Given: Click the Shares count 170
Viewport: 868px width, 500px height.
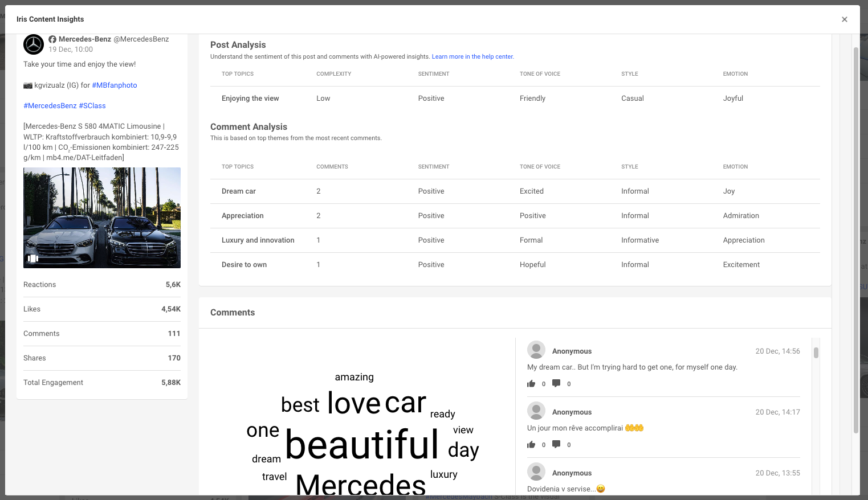Looking at the screenshot, I should pyautogui.click(x=174, y=358).
